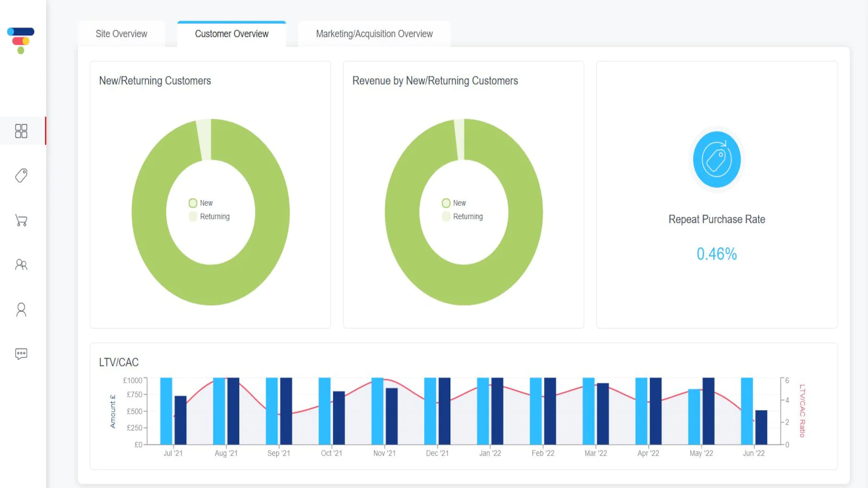Open the shopping cart sidebar icon
868x488 pixels.
click(21, 220)
